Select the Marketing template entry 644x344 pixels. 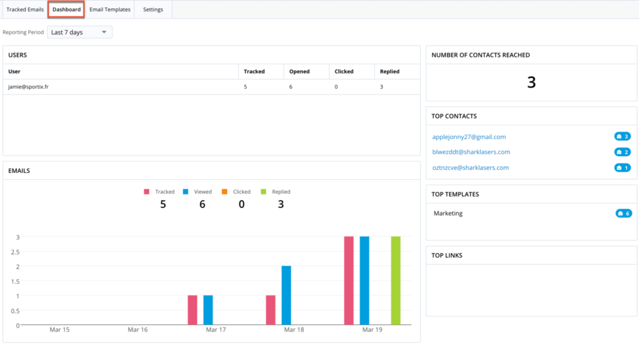448,213
